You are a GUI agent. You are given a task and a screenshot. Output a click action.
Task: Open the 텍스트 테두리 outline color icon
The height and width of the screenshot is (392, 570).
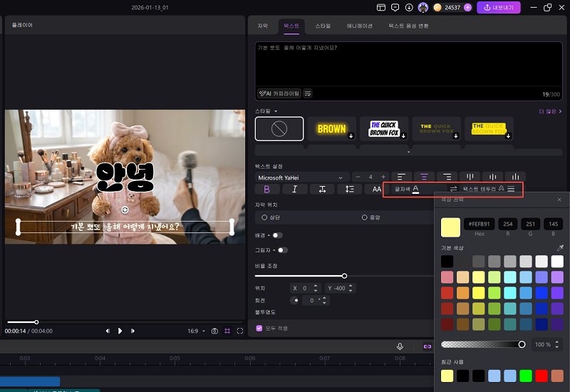(x=502, y=188)
